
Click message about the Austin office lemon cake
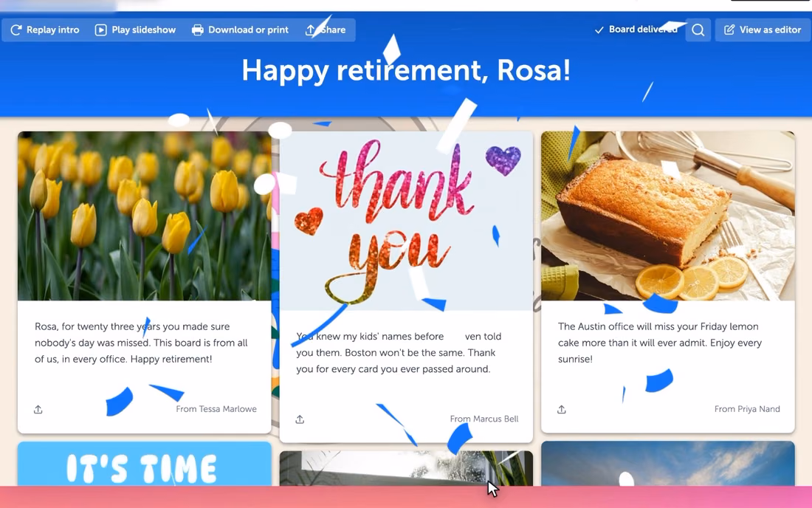pyautogui.click(x=660, y=343)
